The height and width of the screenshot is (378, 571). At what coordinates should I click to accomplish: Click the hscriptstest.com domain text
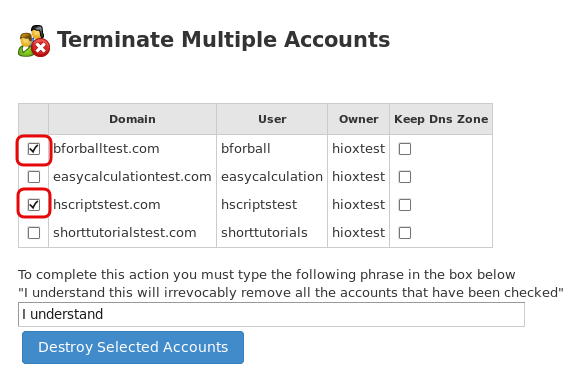(107, 205)
